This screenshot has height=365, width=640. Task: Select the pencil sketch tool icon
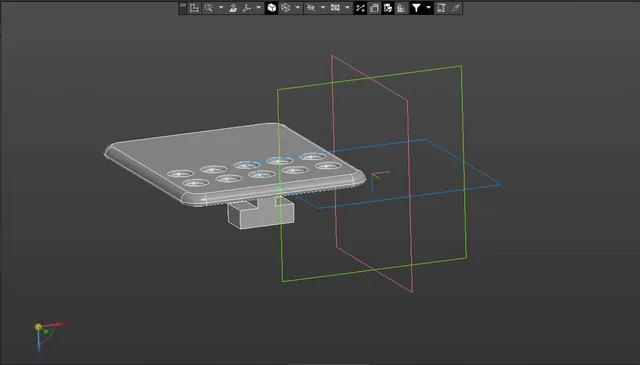(x=456, y=8)
